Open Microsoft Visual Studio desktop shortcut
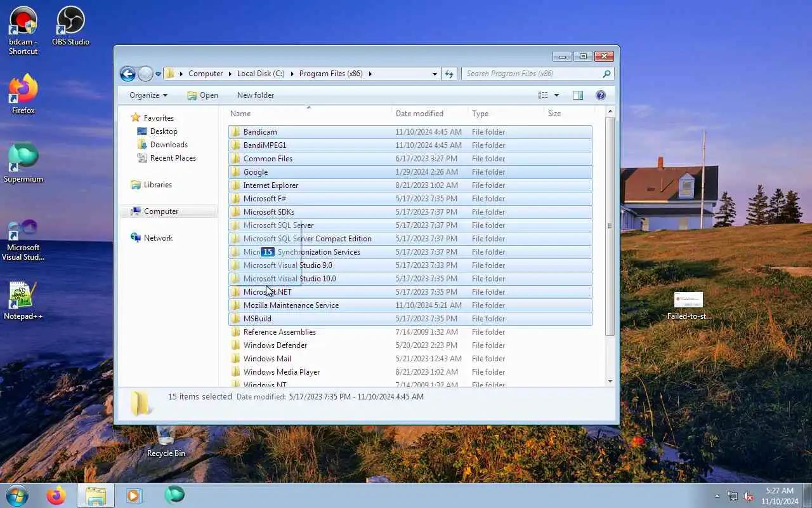 click(x=23, y=240)
